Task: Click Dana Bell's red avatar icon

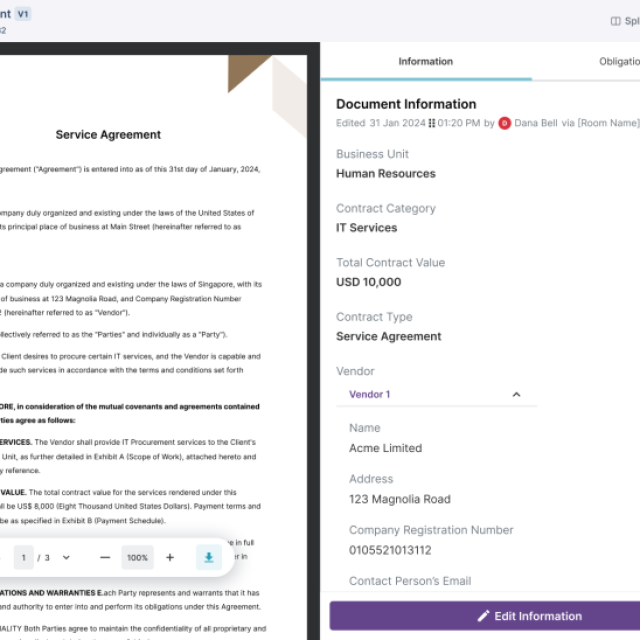Action: point(504,123)
